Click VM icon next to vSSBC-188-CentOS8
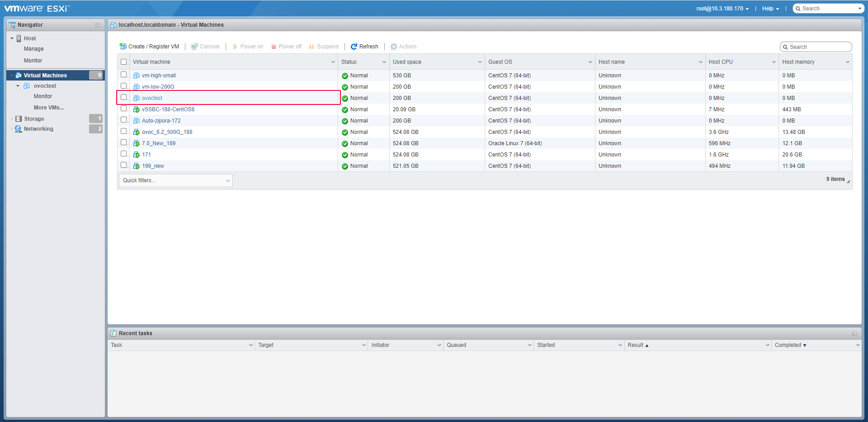 tap(137, 109)
